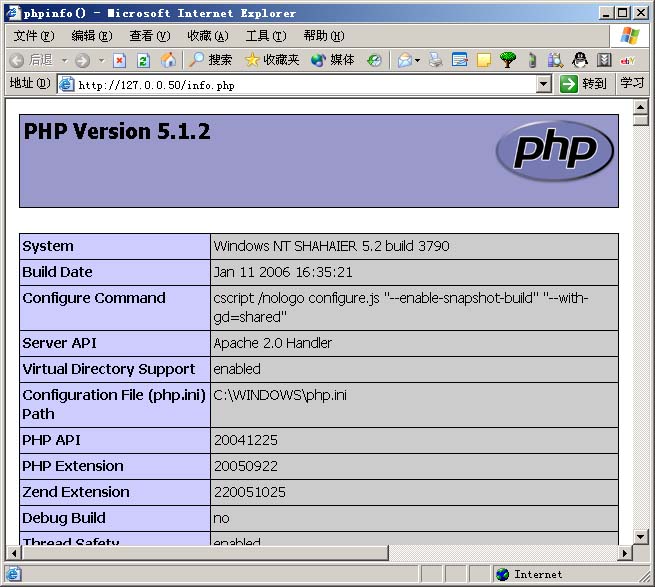Refresh the page with green arrows icon
Viewport: 655px width, 587px height.
tap(144, 61)
